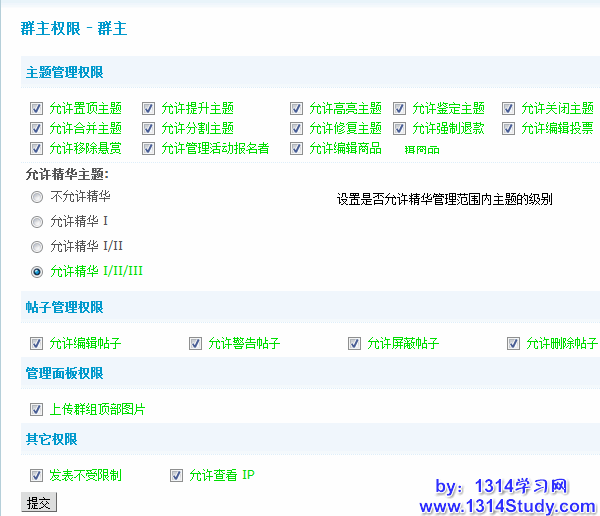Disable 允许合并主题 permission
This screenshot has width=600, height=516.
point(37,128)
